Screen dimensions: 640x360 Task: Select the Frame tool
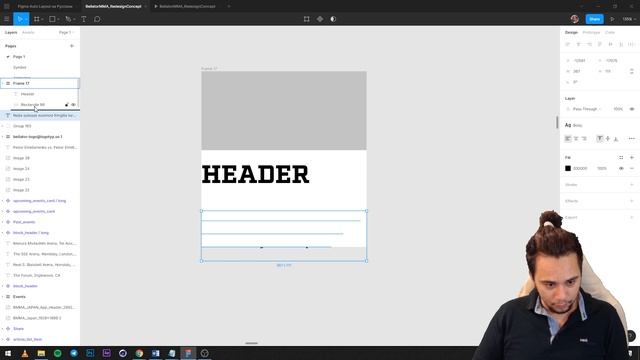pos(37,19)
